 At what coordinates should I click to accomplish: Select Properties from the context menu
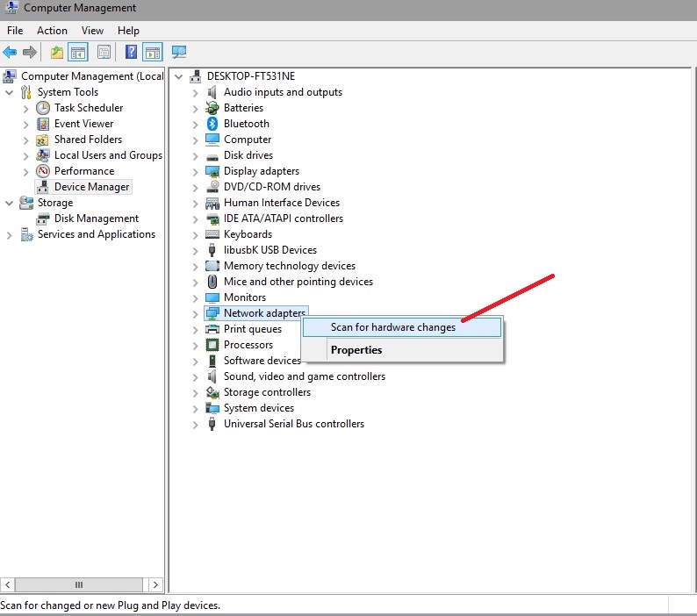click(x=356, y=350)
